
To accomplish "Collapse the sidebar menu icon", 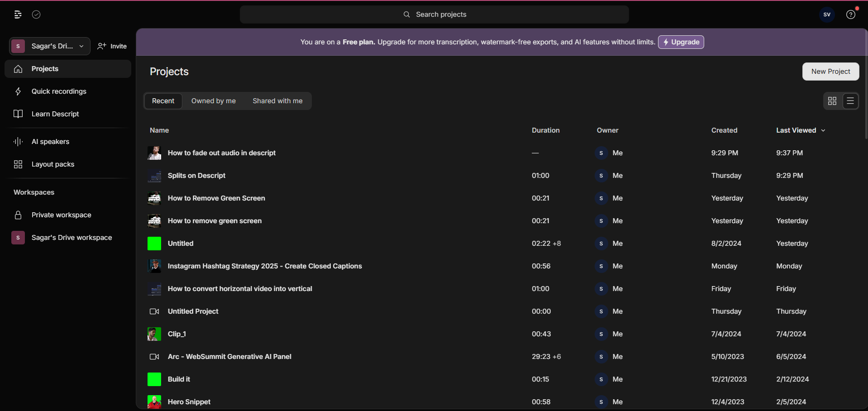I will [x=18, y=14].
